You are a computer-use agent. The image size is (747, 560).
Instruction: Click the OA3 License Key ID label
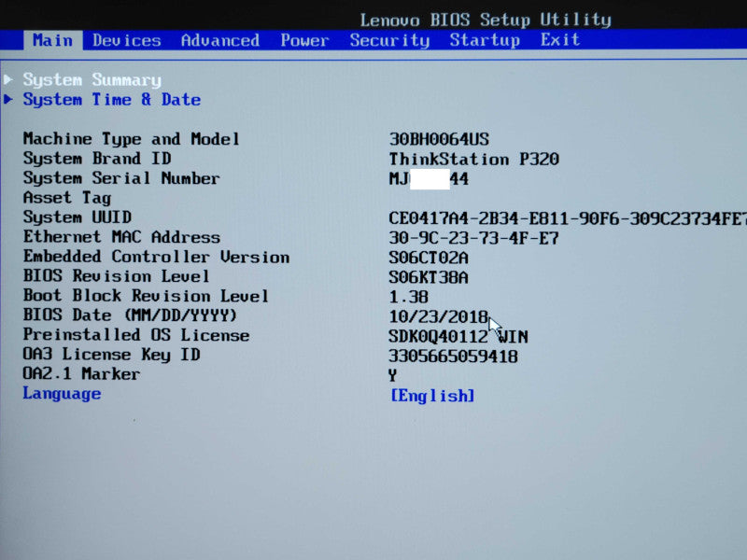(111, 355)
